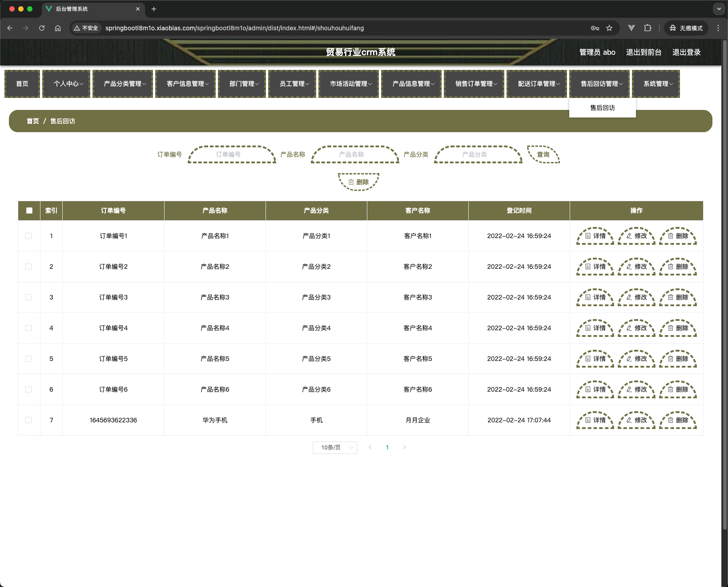Open the 首页 menu item

(x=22, y=84)
